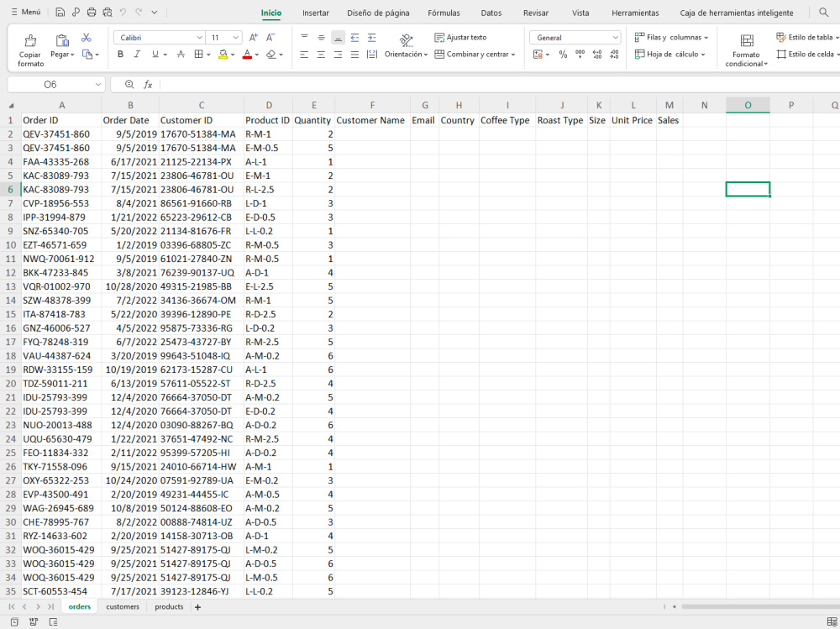Image resolution: width=840 pixels, height=629 pixels.
Task: Click the formula bar input field
Action: (499, 85)
